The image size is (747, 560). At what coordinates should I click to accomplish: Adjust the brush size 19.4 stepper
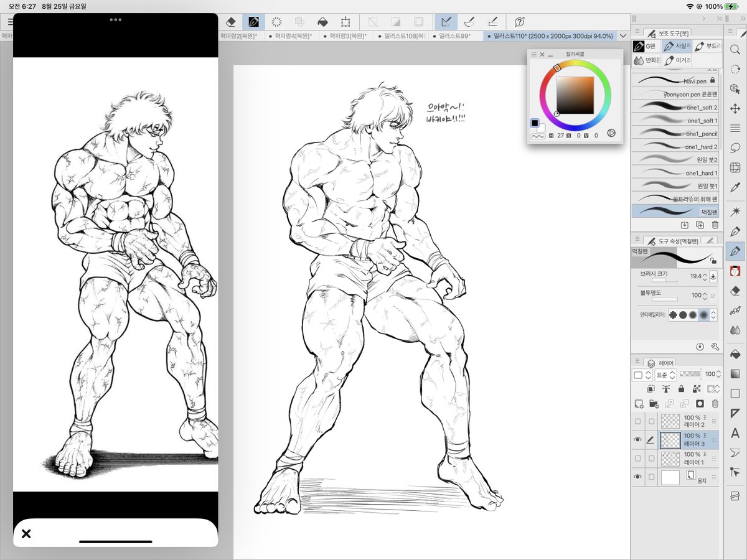tap(705, 276)
